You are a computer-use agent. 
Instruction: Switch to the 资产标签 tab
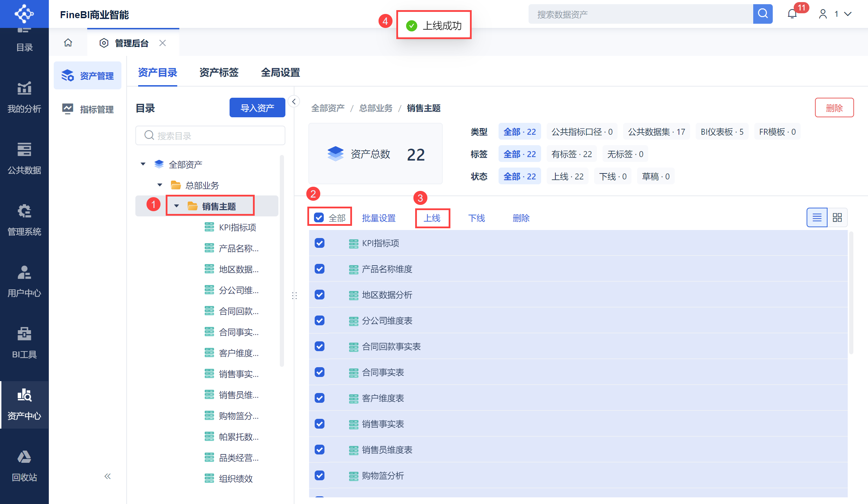tap(219, 73)
